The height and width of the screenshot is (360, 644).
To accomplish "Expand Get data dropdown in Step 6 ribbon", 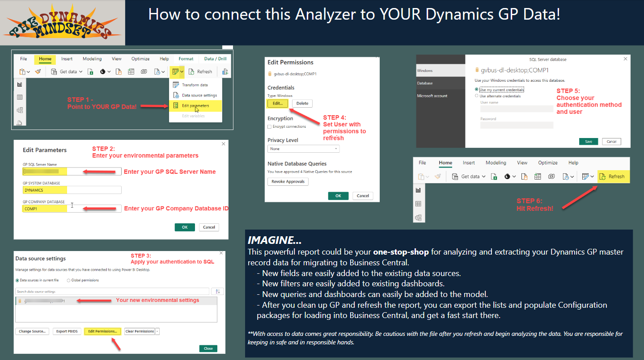I will click(483, 176).
